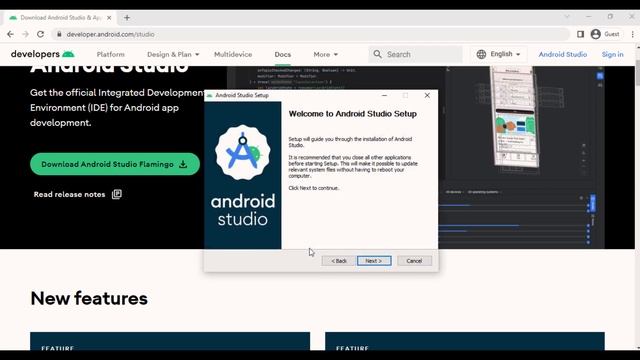Click the release notes document icon

pos(117,194)
